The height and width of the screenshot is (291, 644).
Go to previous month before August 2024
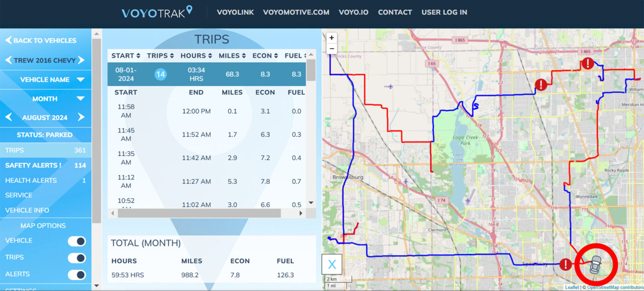pos(9,117)
